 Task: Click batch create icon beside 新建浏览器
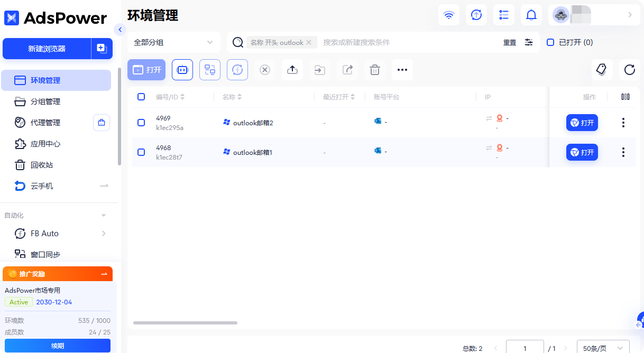[x=102, y=49]
